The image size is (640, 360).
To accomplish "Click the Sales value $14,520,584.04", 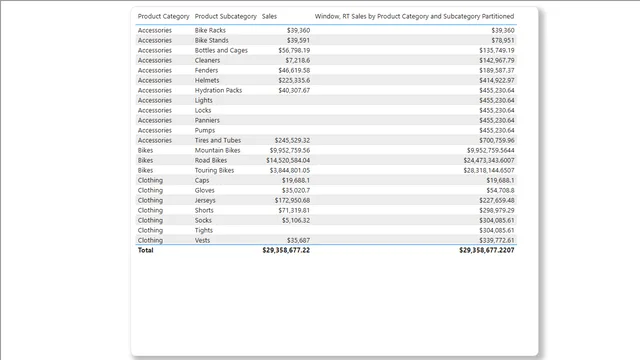I will tap(288, 160).
